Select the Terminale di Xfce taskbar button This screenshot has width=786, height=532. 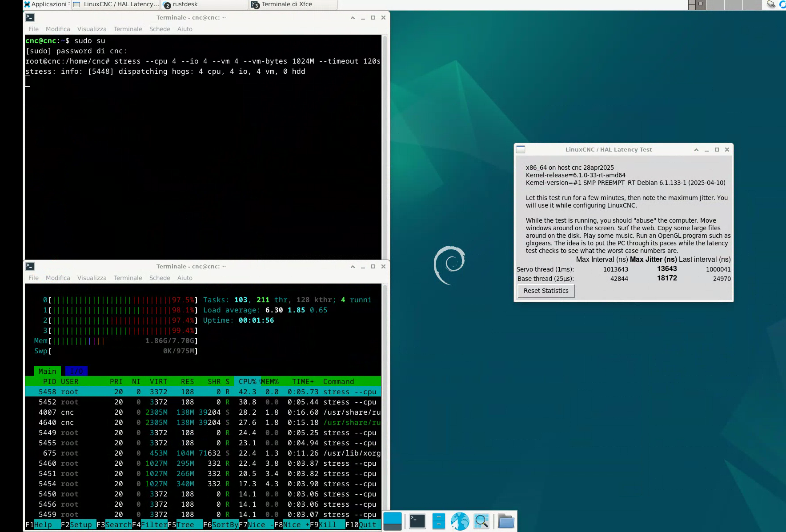click(x=293, y=4)
